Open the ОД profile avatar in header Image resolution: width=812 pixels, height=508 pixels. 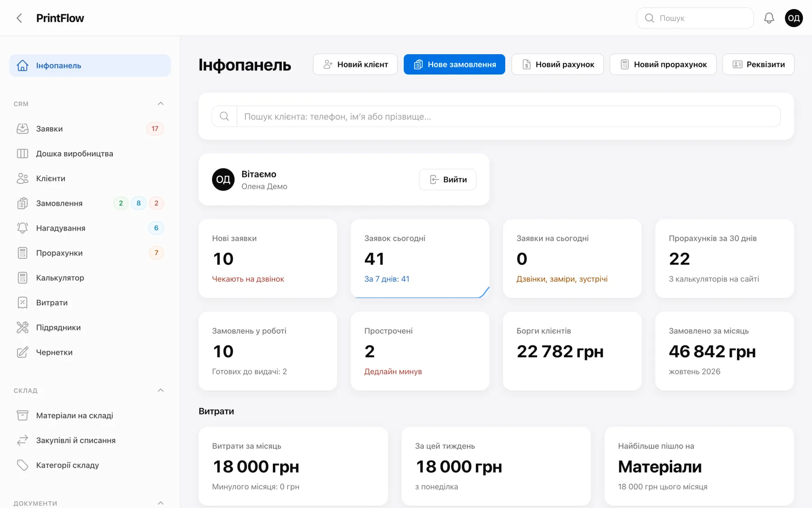(x=794, y=18)
